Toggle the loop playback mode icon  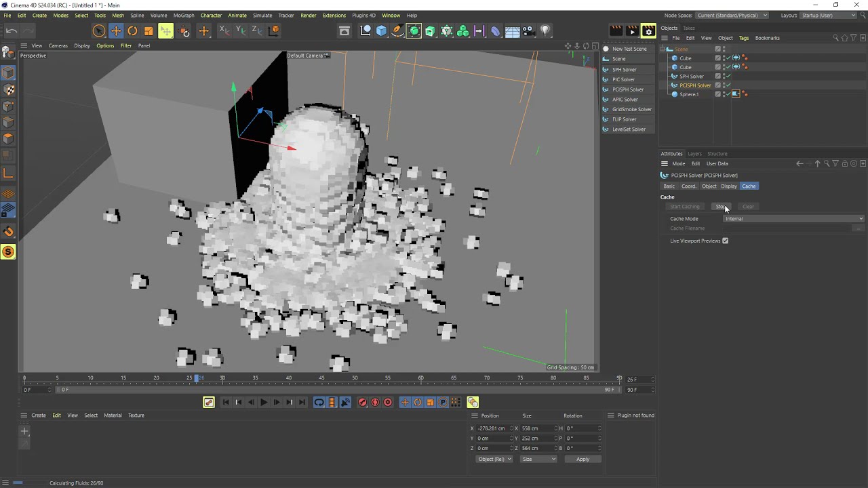pos(319,403)
